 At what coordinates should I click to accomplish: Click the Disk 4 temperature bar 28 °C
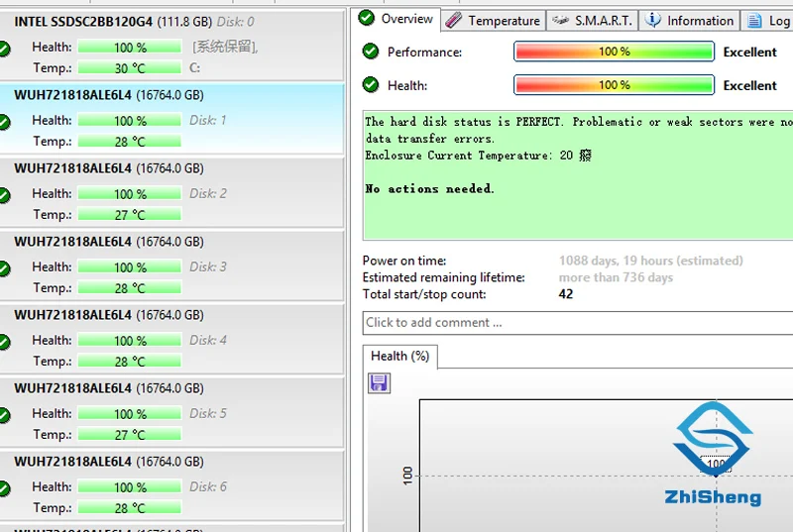tap(130, 361)
